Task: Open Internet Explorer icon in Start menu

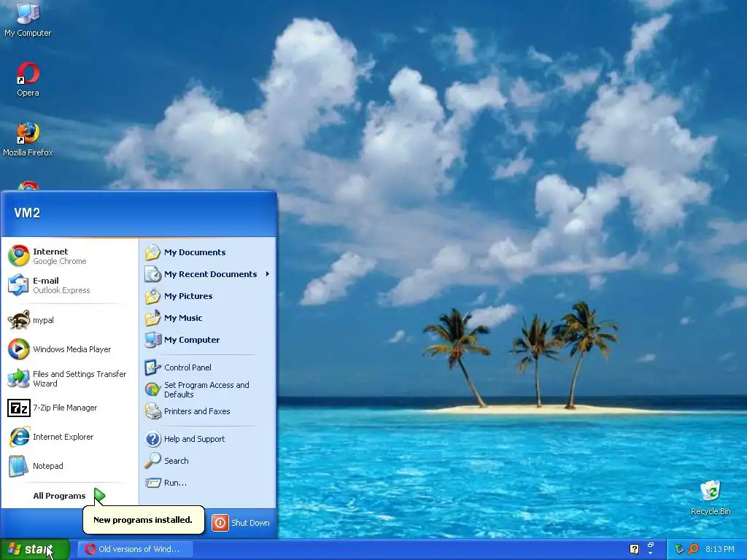Action: click(18, 437)
